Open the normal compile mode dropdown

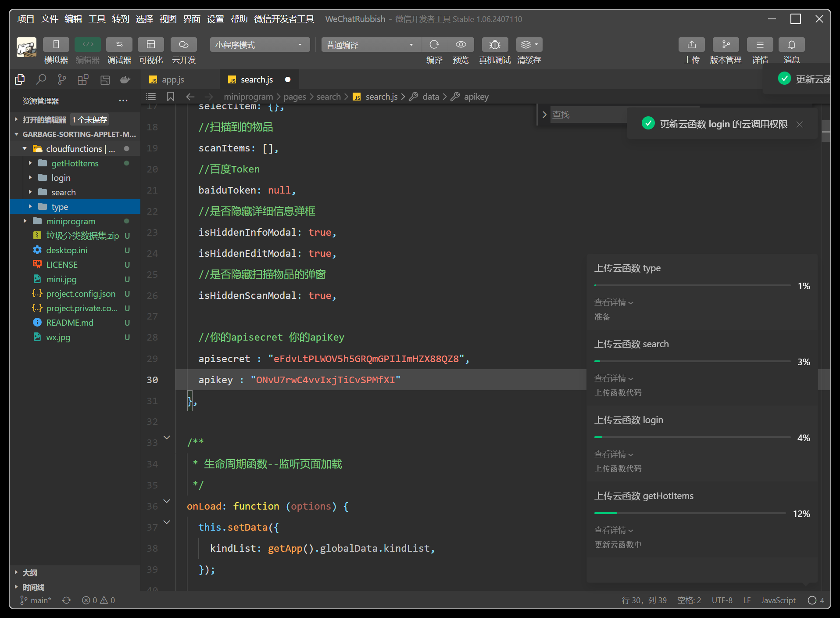[x=371, y=45]
